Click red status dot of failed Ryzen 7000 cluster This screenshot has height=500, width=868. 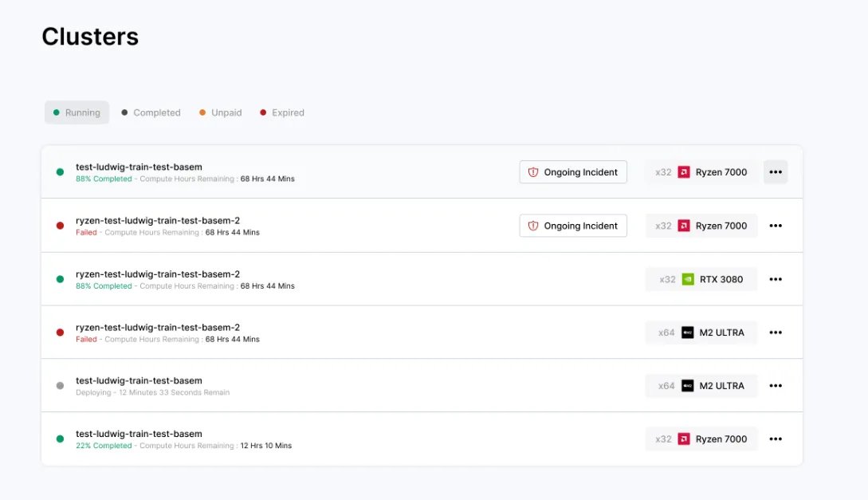(x=60, y=226)
